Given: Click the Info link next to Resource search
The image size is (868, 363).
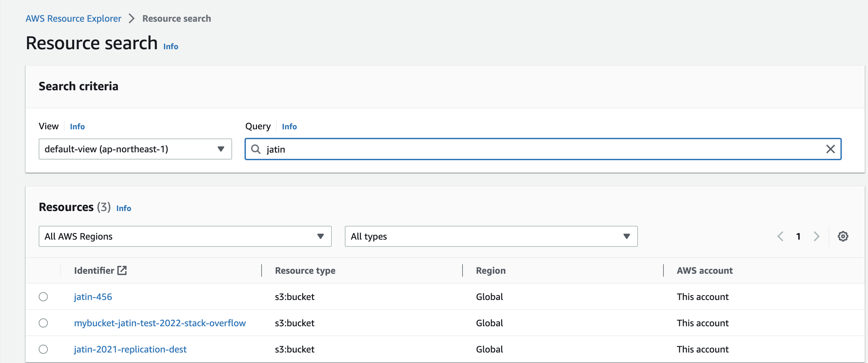Looking at the screenshot, I should 170,46.
